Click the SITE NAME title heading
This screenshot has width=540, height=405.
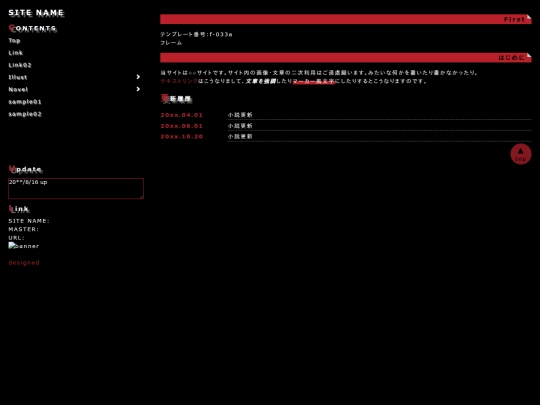[x=36, y=13]
